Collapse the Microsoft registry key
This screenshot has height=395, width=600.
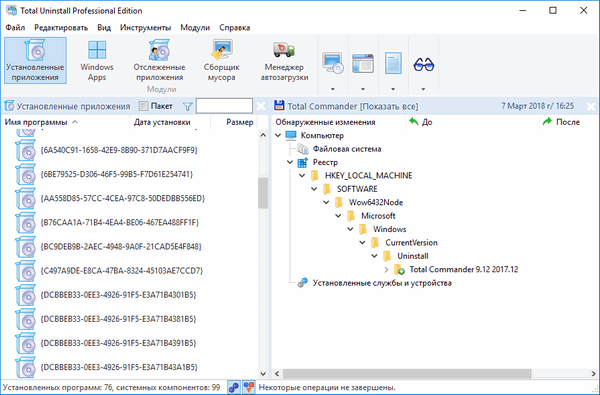point(339,216)
